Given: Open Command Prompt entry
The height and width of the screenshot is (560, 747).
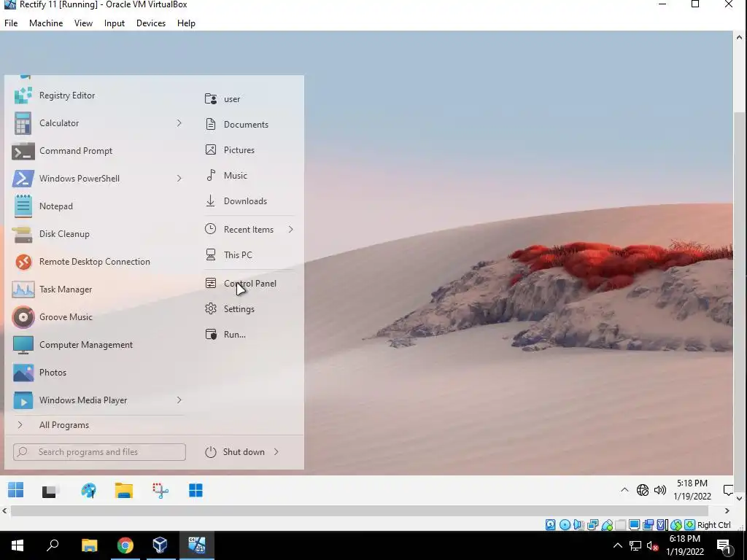Looking at the screenshot, I should click(76, 150).
